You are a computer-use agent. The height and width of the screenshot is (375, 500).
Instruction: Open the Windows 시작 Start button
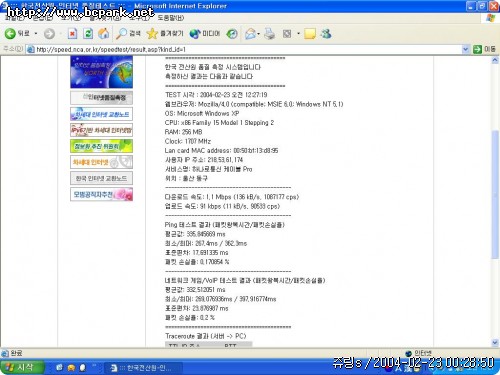pyautogui.click(x=22, y=367)
